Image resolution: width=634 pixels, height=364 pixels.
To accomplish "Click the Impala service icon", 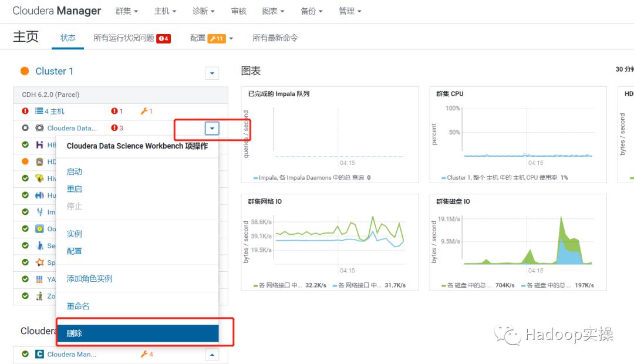I will click(39, 212).
